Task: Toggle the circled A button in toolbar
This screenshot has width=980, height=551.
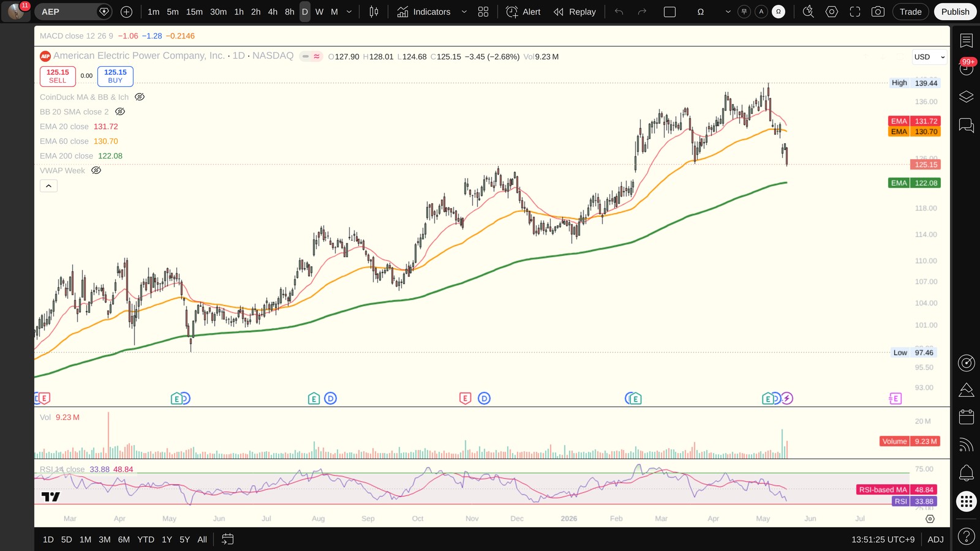Action: coord(761,12)
